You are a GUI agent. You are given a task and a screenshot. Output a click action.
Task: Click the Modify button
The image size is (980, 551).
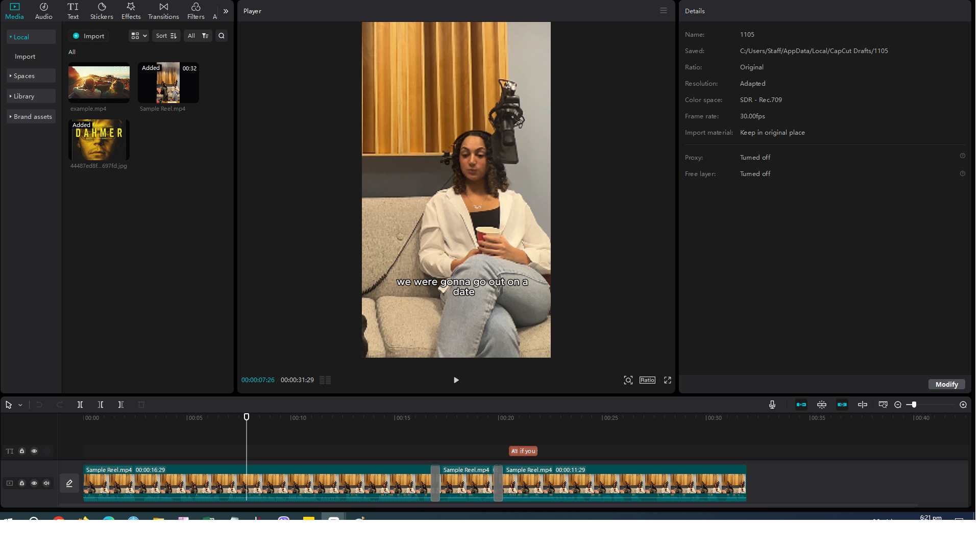[x=946, y=384]
